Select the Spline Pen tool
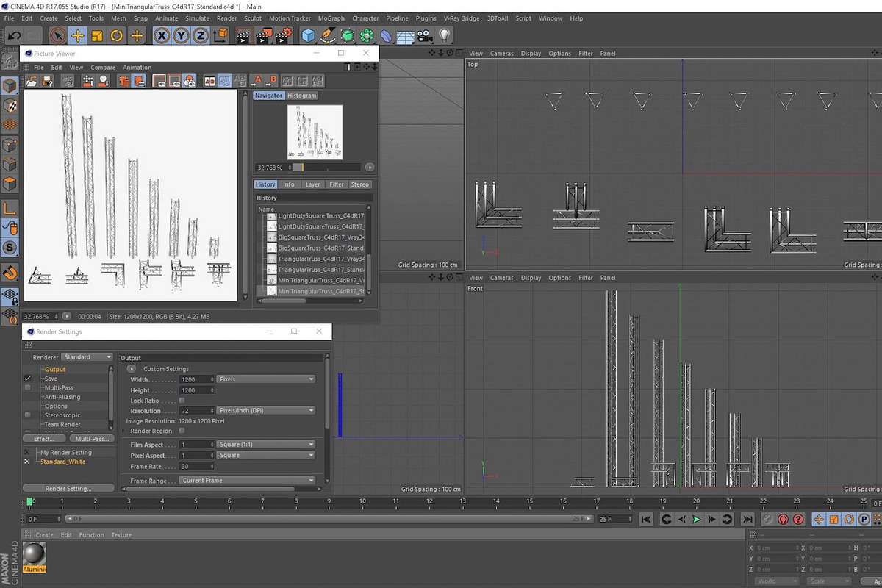Viewport: 882px width, 588px height. pos(329,35)
